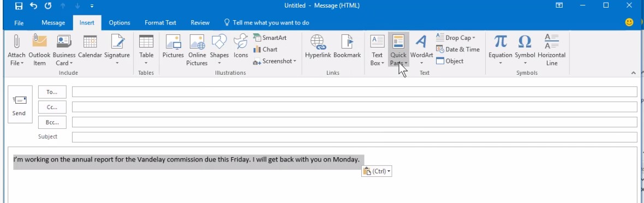Open the File tab
The height and width of the screenshot is (203, 644).
pos(19,22)
